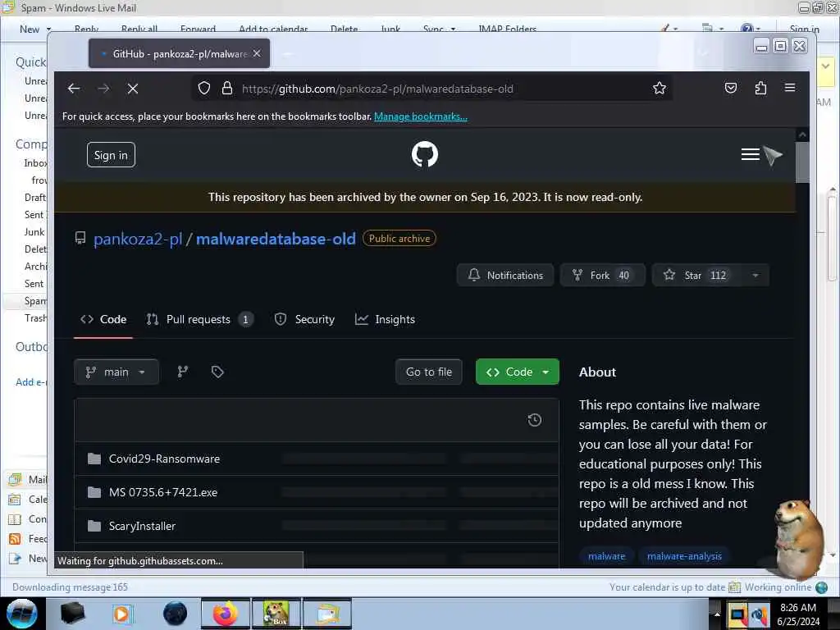Click the taskbar clock showing 8:26 AM
The height and width of the screenshot is (630, 840).
pyautogui.click(x=798, y=614)
